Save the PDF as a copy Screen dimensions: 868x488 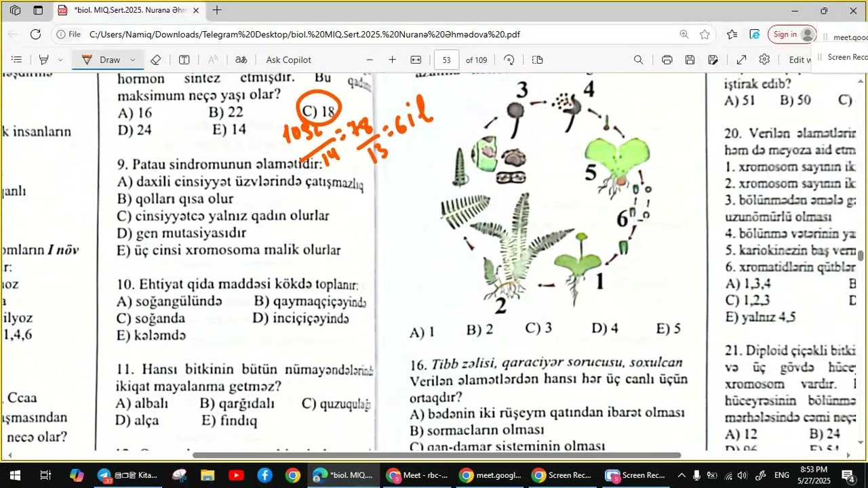coord(713,60)
